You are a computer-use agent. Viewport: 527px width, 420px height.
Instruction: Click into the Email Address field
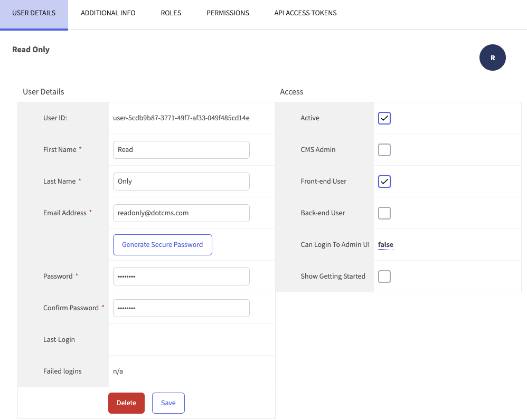click(181, 213)
